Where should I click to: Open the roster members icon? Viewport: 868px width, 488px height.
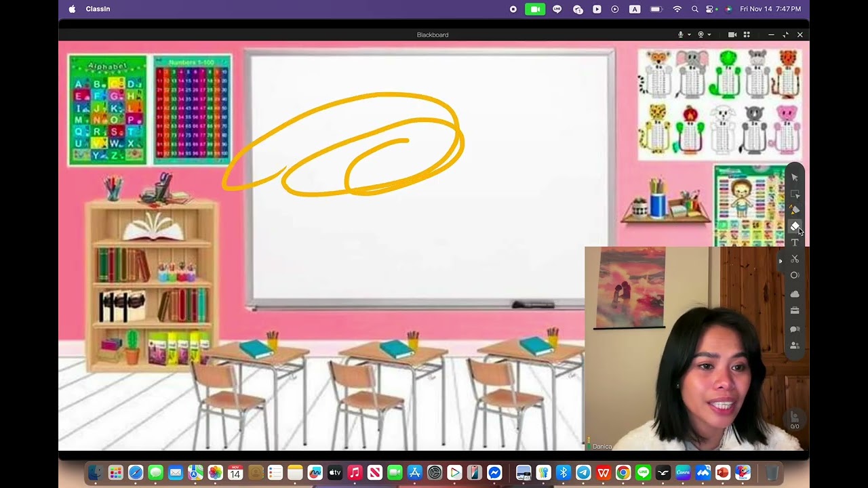(795, 346)
